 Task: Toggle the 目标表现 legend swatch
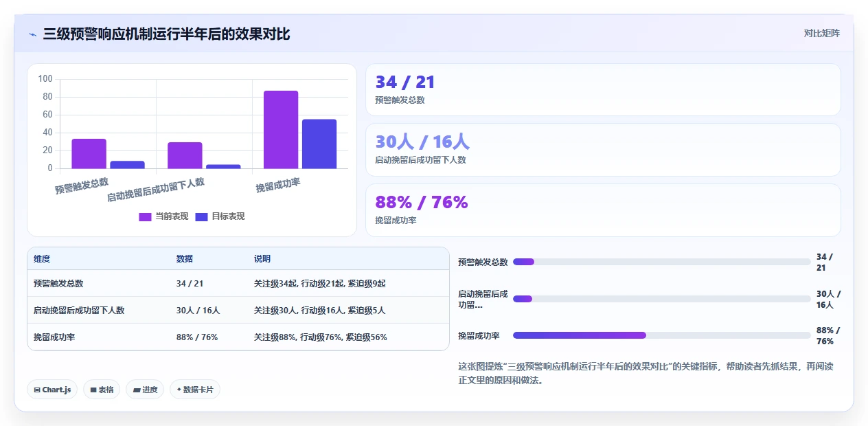(201, 216)
